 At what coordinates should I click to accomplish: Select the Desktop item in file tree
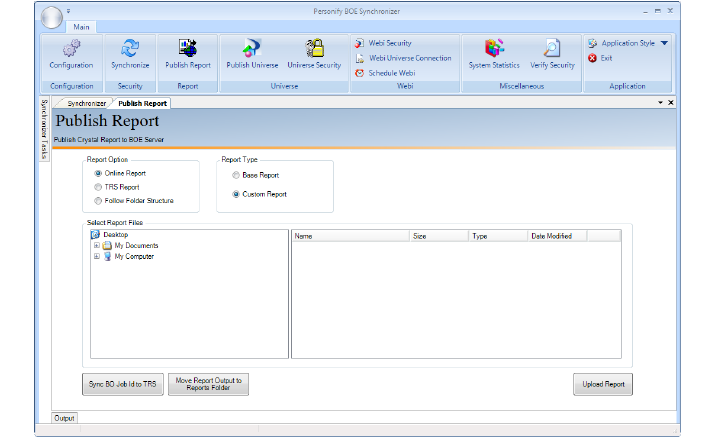(115, 235)
